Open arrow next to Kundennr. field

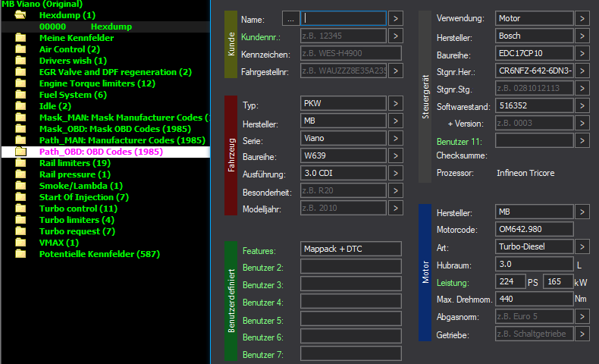pos(396,36)
